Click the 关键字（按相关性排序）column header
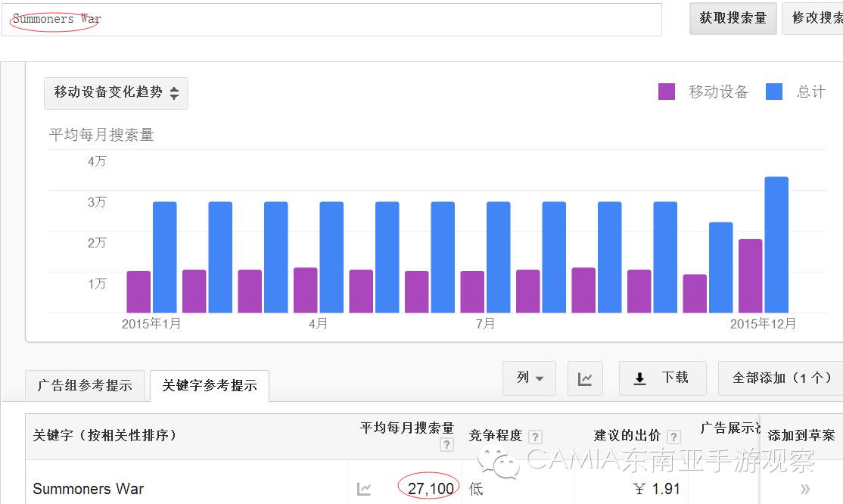 pos(105,435)
